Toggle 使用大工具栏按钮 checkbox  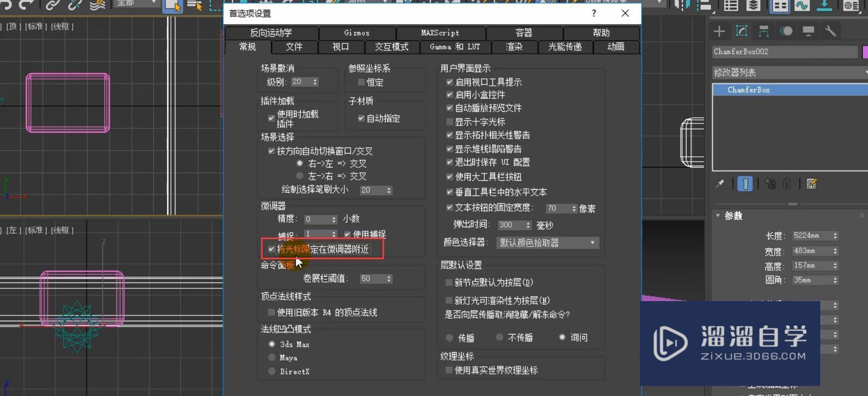[x=449, y=177]
